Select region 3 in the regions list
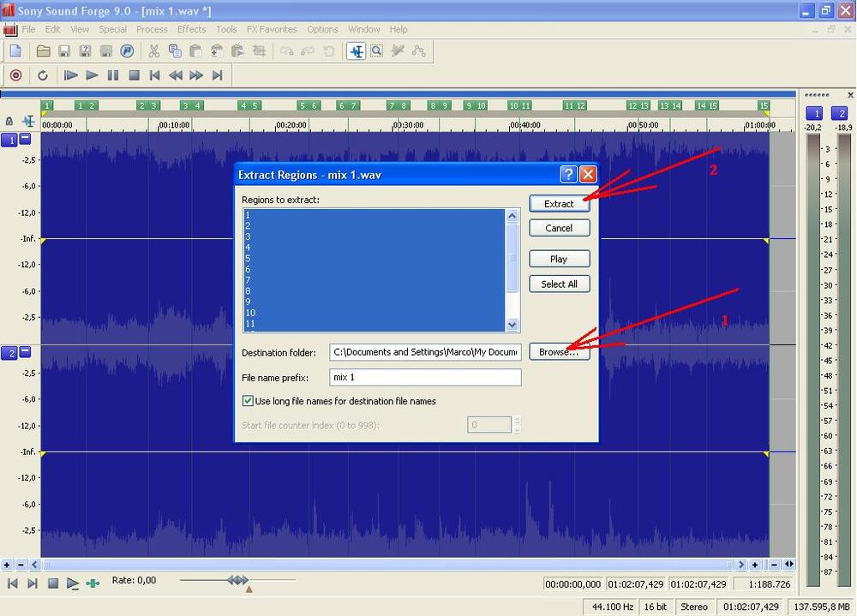Screen dimensions: 857x616 [x=375, y=236]
